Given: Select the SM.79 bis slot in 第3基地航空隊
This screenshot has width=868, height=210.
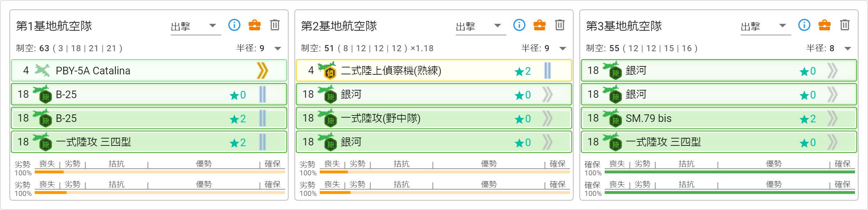Looking at the screenshot, I should (x=719, y=118).
